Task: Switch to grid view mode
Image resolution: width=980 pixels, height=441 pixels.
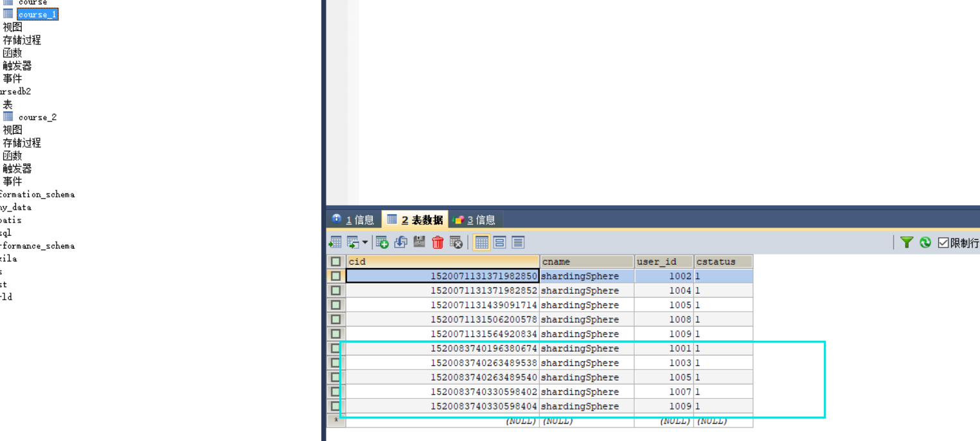Action: point(482,242)
